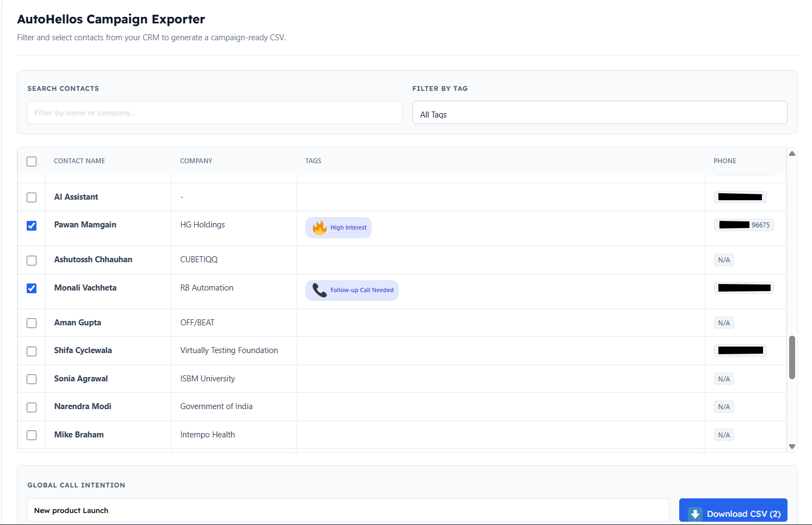812x525 pixels.
Task: Click the COMPANY column header
Action: point(196,161)
